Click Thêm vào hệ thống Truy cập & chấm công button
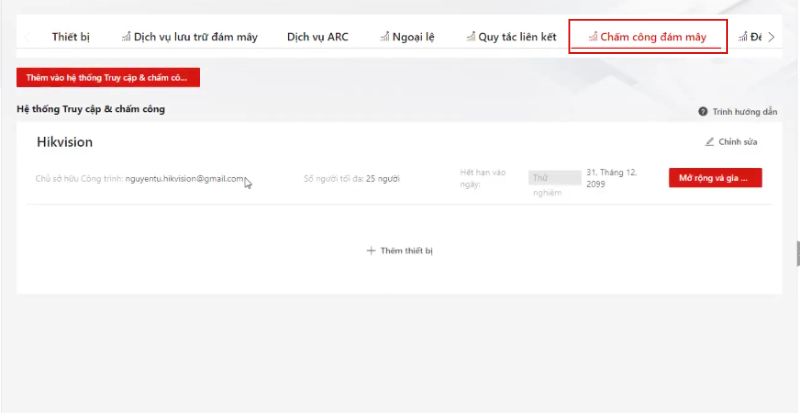Screen dimensions: 800x420 click(108, 78)
